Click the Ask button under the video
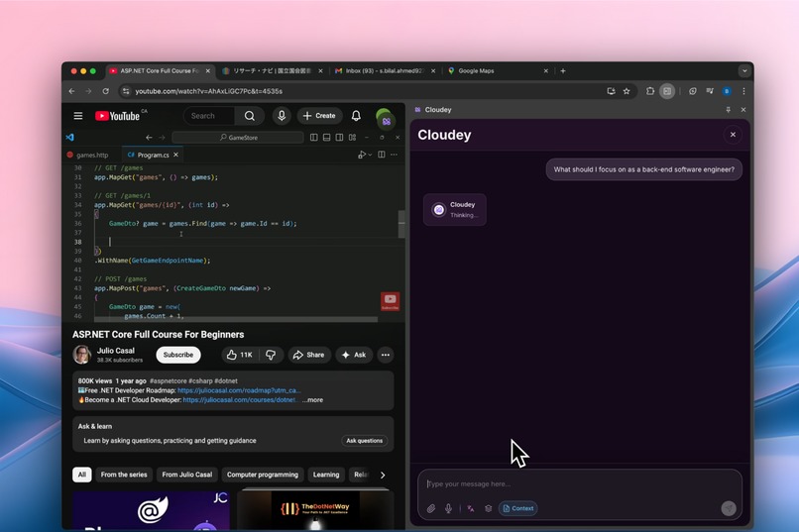 [x=354, y=355]
